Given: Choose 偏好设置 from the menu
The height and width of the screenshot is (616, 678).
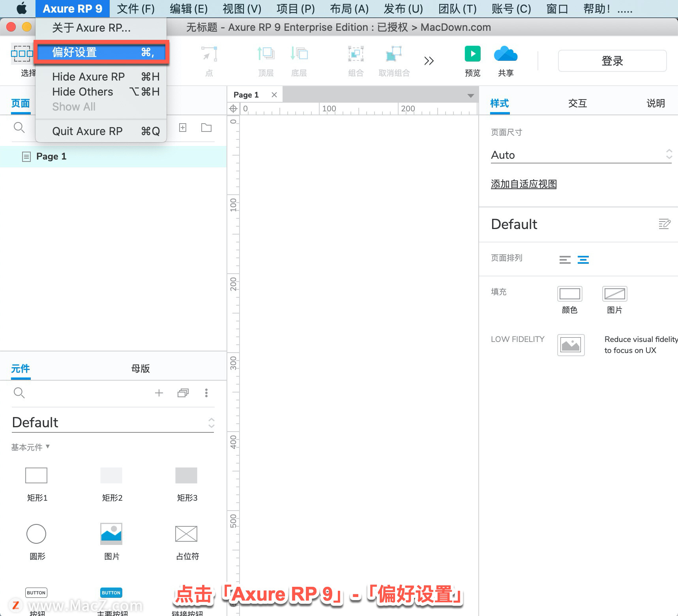Looking at the screenshot, I should click(102, 52).
